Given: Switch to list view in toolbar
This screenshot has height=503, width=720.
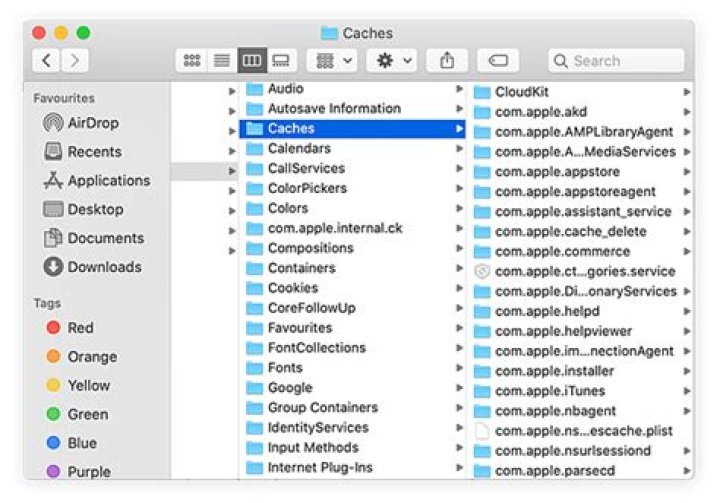Looking at the screenshot, I should click(221, 61).
